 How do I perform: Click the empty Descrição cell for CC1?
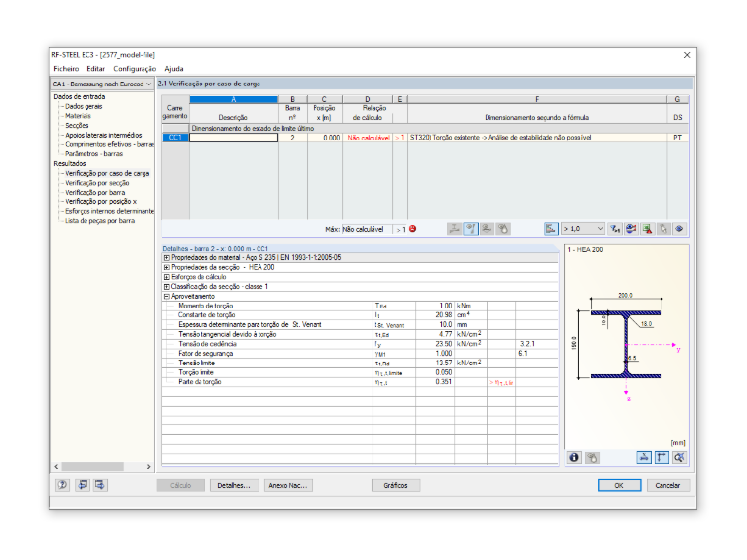[234, 138]
